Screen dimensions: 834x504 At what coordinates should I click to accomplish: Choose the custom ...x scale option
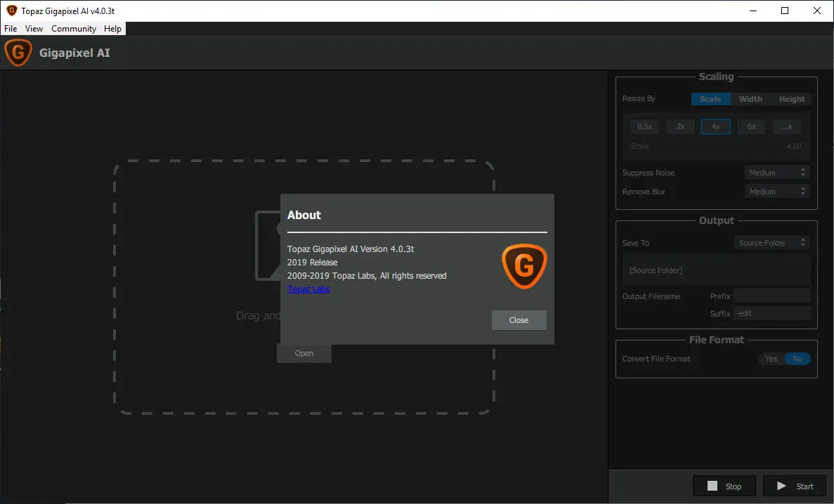[x=787, y=126]
